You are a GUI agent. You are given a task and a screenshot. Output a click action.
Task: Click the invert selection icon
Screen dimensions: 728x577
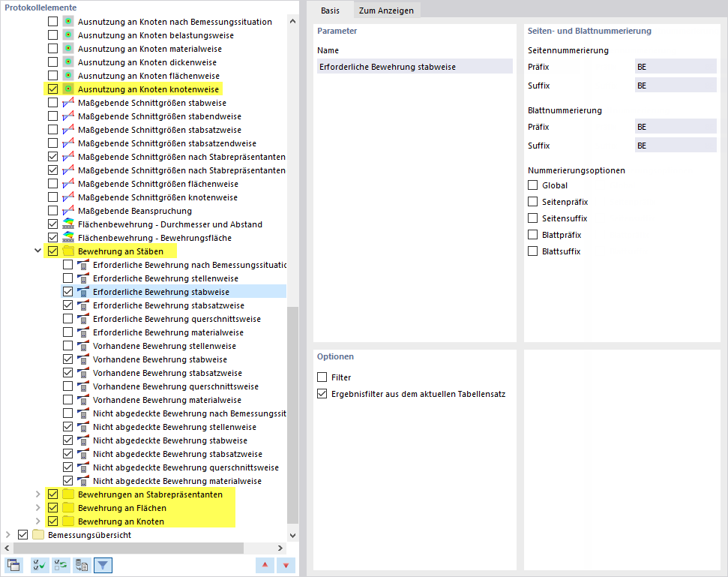61,565
